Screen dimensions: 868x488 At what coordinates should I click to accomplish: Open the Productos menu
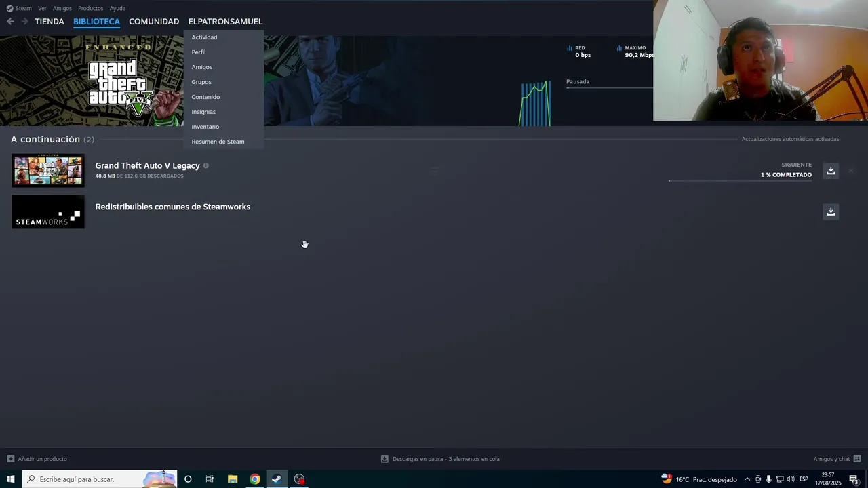coord(91,8)
